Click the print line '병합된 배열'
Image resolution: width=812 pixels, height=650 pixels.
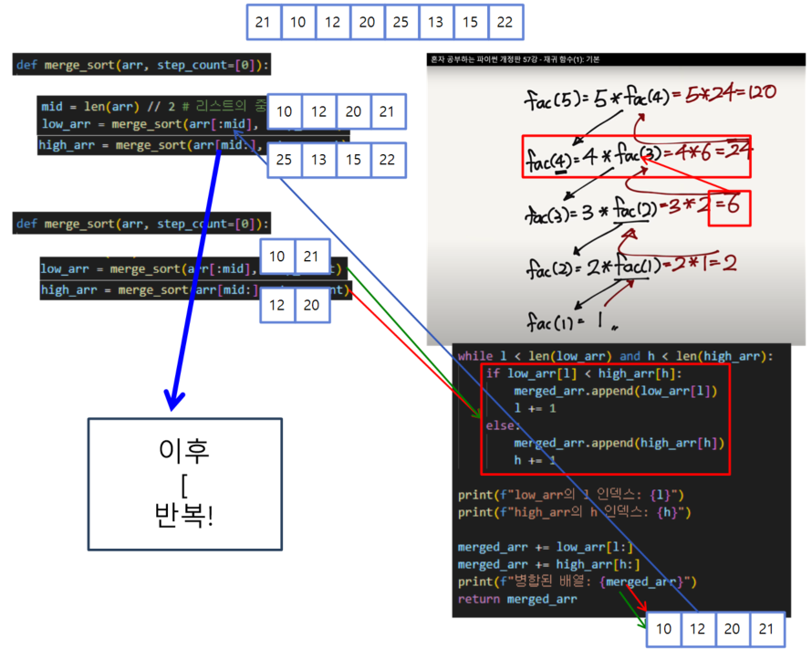[x=577, y=582]
